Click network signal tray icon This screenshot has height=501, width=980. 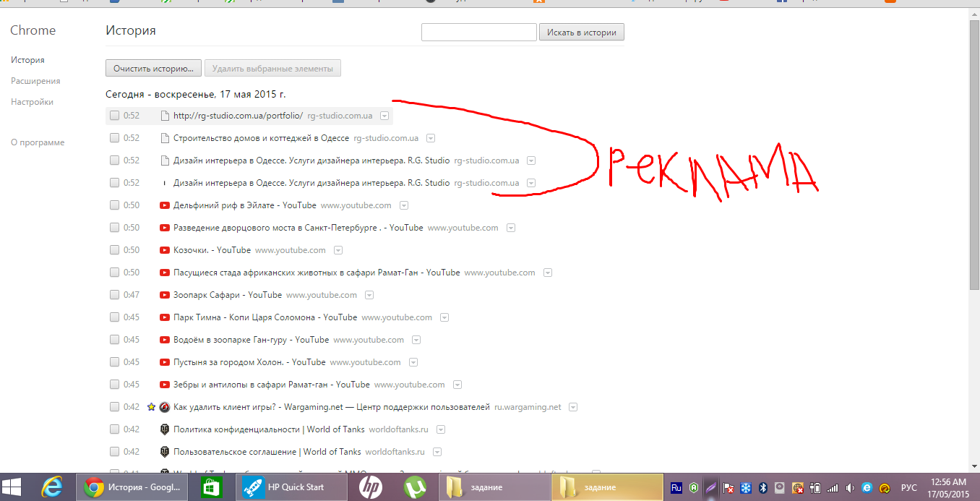833,488
